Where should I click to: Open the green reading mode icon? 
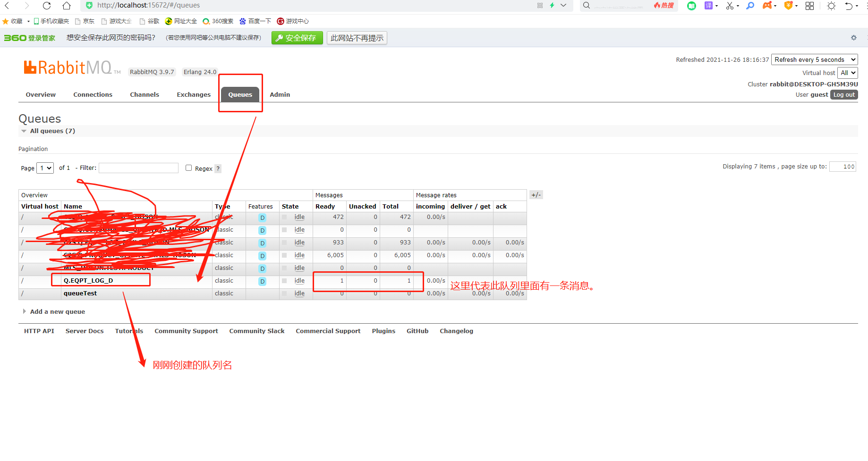pyautogui.click(x=691, y=6)
